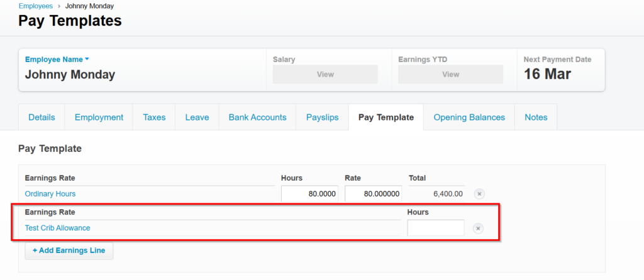Select the 16 Mar payment date

[x=548, y=74]
